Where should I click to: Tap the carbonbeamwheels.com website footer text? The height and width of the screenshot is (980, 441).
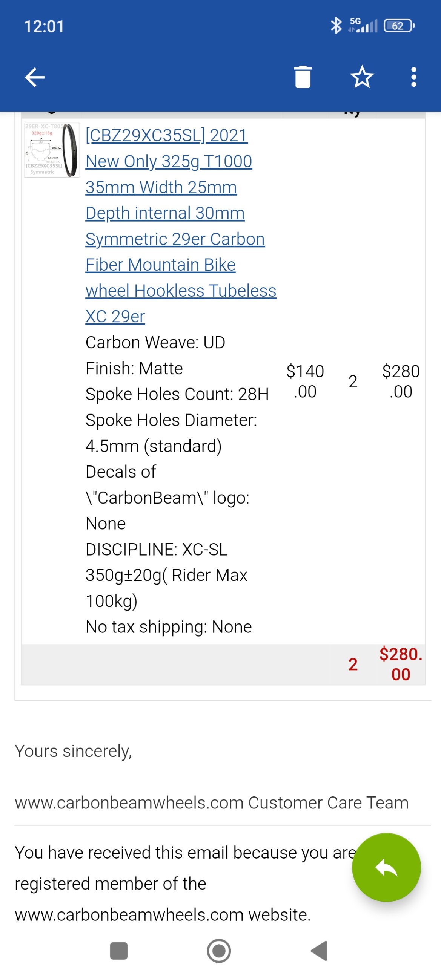[x=163, y=914]
